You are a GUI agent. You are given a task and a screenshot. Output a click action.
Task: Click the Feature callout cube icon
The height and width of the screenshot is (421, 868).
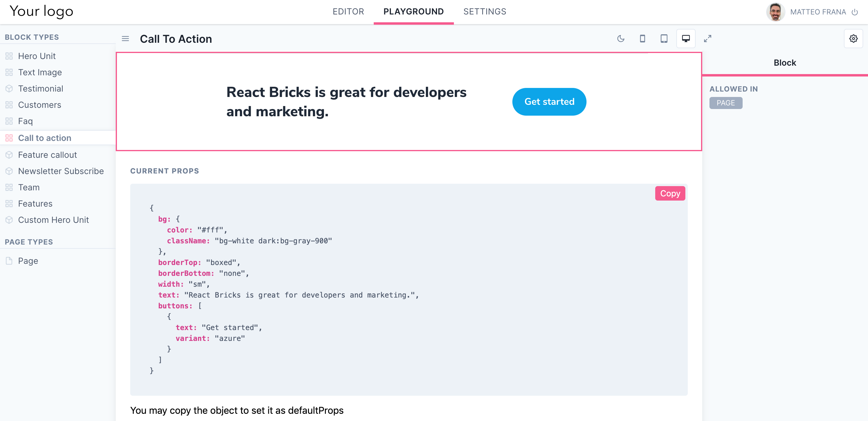click(9, 155)
